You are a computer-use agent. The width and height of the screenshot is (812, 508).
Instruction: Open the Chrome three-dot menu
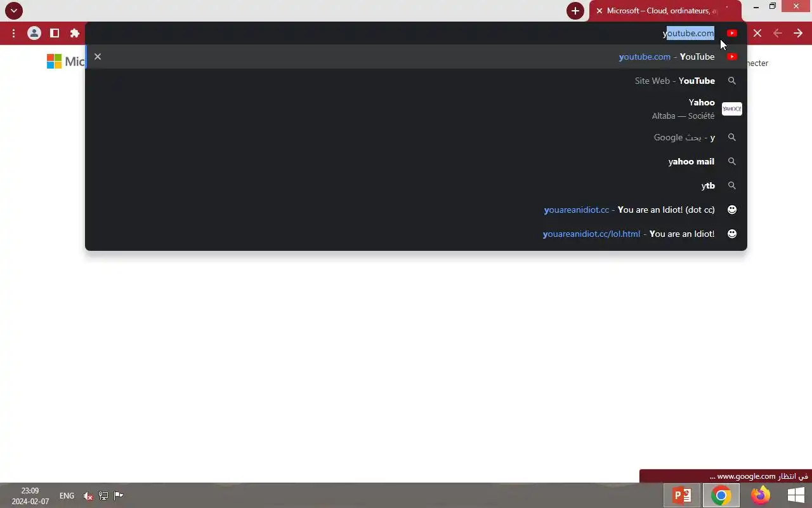pos(13,33)
